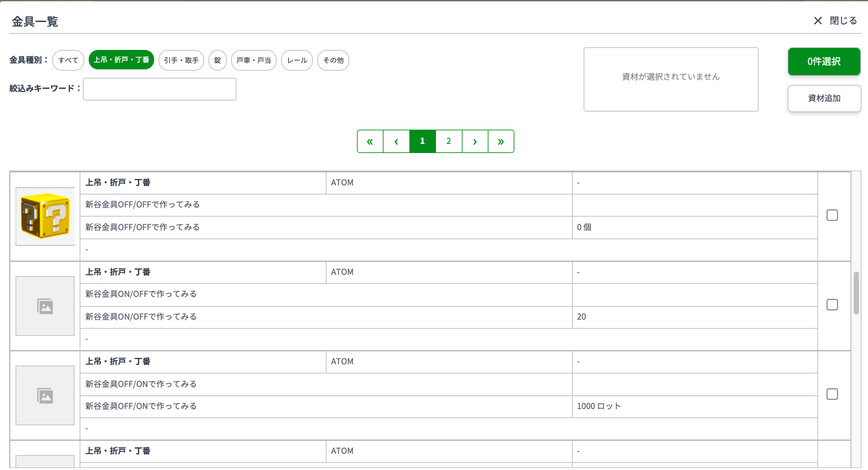The height and width of the screenshot is (470, 868).
Task: Click the 0 個 quantity cell
Action: point(695,228)
